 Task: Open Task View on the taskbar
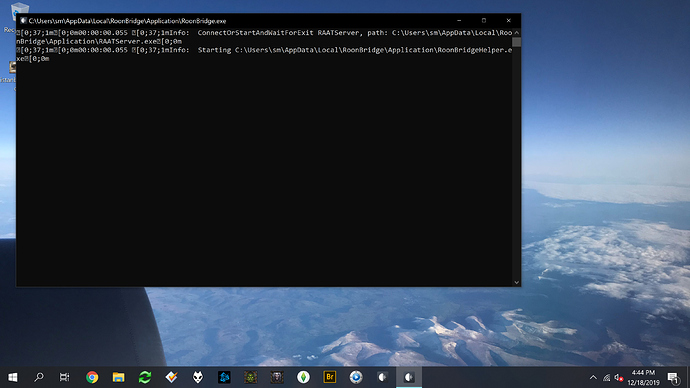pyautogui.click(x=65, y=377)
